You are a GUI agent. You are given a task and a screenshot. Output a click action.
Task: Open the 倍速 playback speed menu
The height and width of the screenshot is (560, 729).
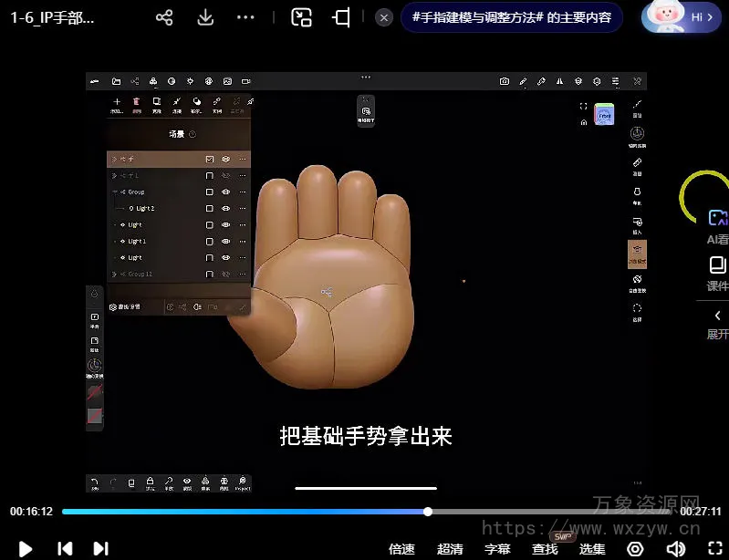401,549
